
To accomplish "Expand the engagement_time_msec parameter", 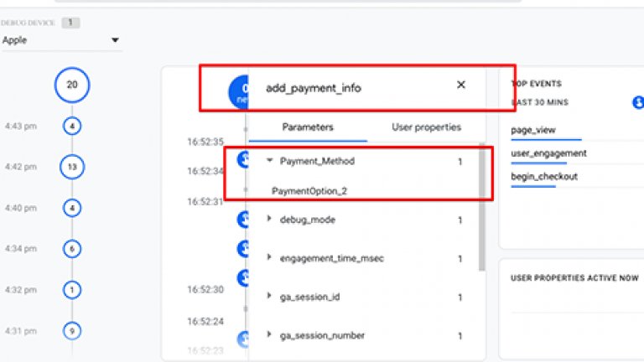I will click(270, 258).
